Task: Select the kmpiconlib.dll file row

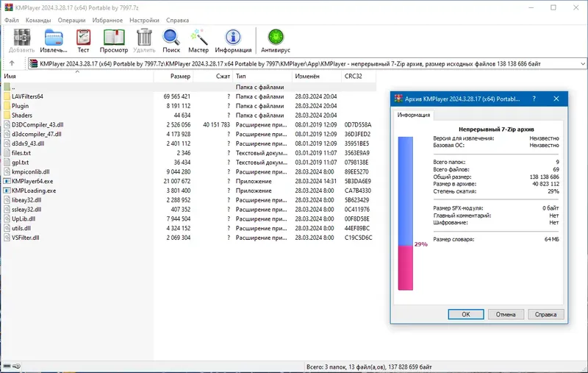Action: pyautogui.click(x=189, y=172)
